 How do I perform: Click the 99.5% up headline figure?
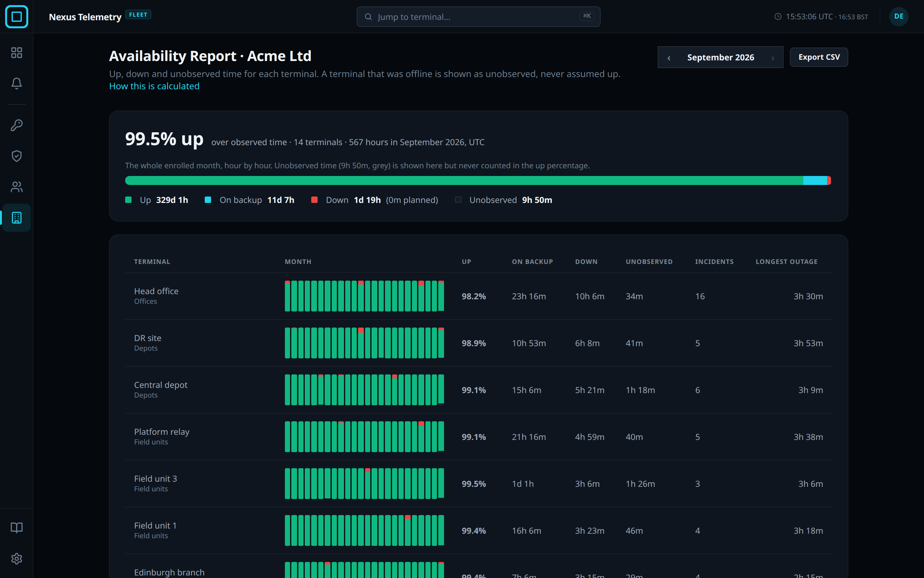(164, 139)
